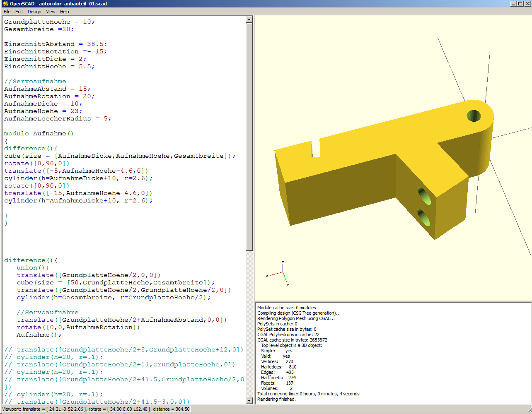
Task: Open the Help menu
Action: [65, 12]
